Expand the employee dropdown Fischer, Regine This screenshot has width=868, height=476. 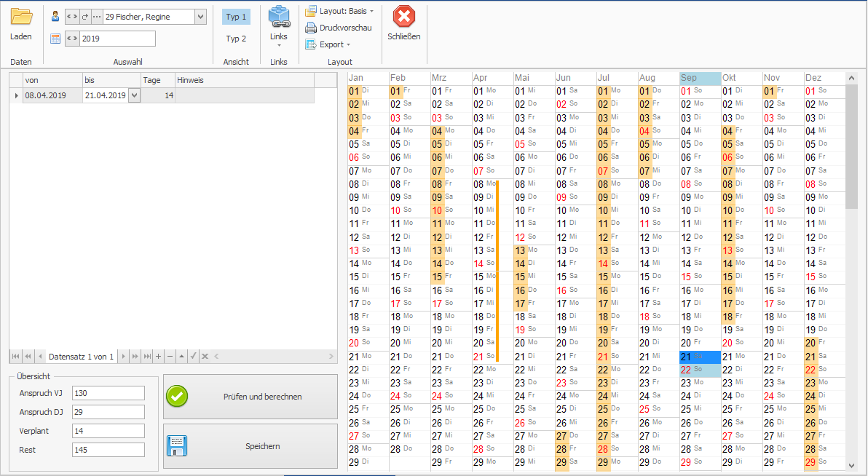200,16
